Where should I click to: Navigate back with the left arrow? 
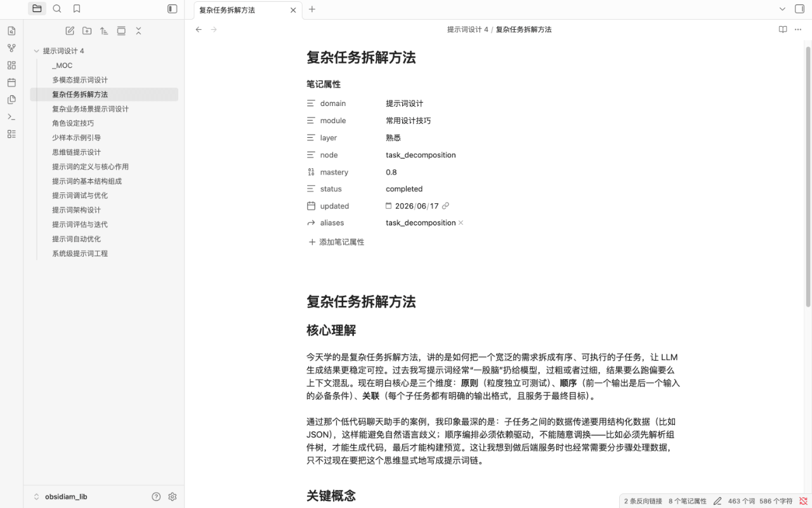199,29
